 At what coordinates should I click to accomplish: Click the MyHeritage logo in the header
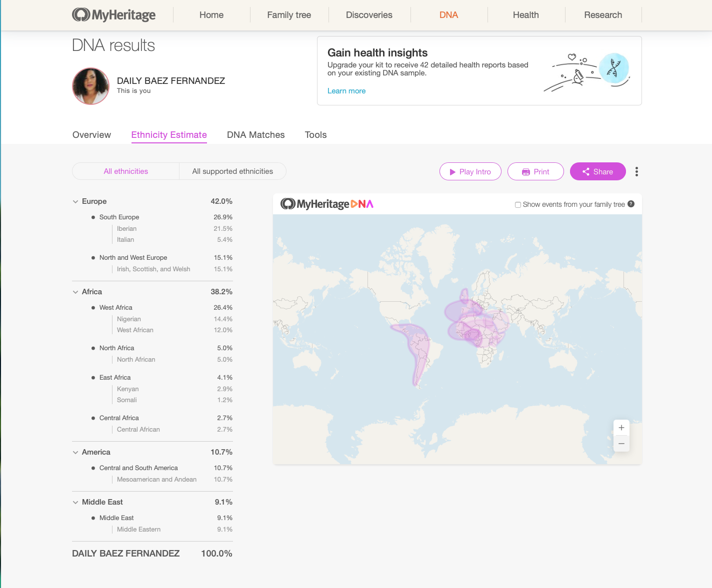coord(113,15)
